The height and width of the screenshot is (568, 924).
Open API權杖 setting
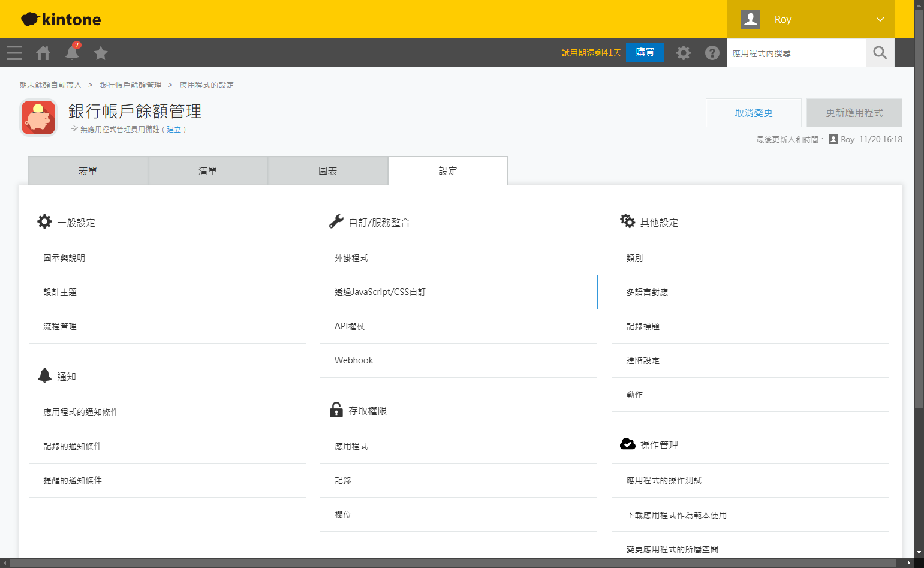click(x=459, y=326)
